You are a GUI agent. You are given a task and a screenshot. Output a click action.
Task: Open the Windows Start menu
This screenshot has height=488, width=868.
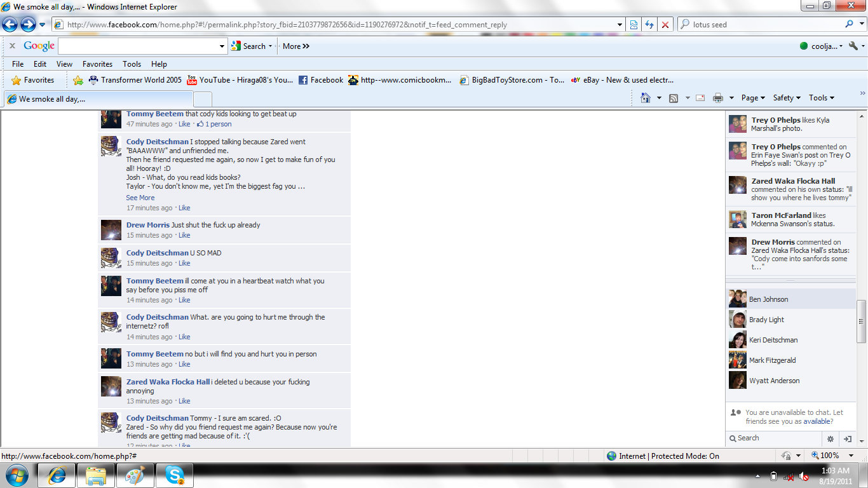[17, 475]
